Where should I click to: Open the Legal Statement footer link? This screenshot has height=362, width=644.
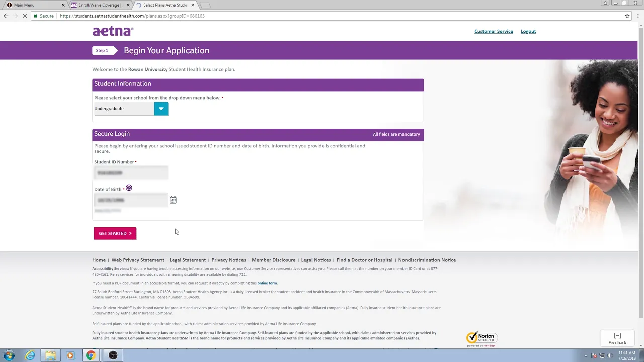[188, 260]
